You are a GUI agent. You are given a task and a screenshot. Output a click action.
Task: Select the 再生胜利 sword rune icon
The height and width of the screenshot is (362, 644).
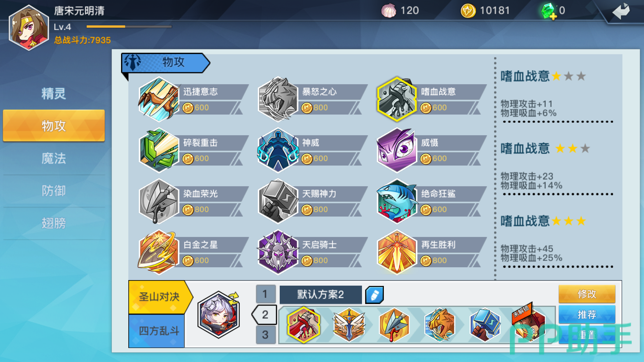tap(397, 252)
